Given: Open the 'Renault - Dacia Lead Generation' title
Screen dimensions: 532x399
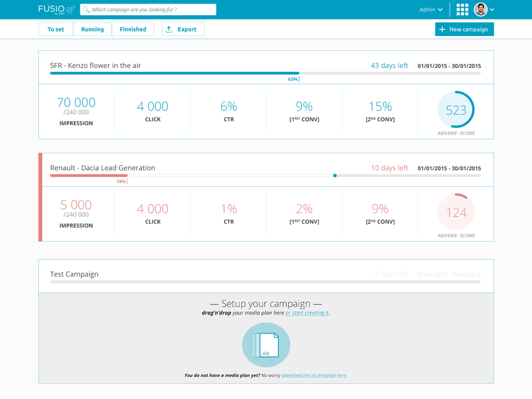Looking at the screenshot, I should click(102, 168).
